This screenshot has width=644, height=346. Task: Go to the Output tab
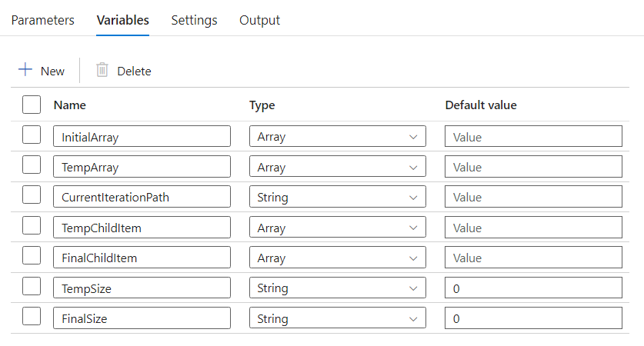(x=259, y=20)
